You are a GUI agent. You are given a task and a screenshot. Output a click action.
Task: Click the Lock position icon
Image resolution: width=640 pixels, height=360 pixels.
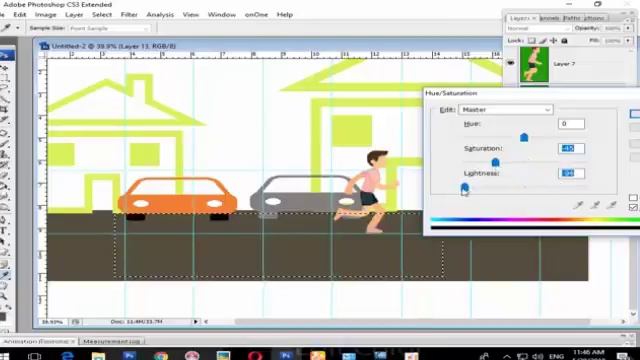point(553,40)
